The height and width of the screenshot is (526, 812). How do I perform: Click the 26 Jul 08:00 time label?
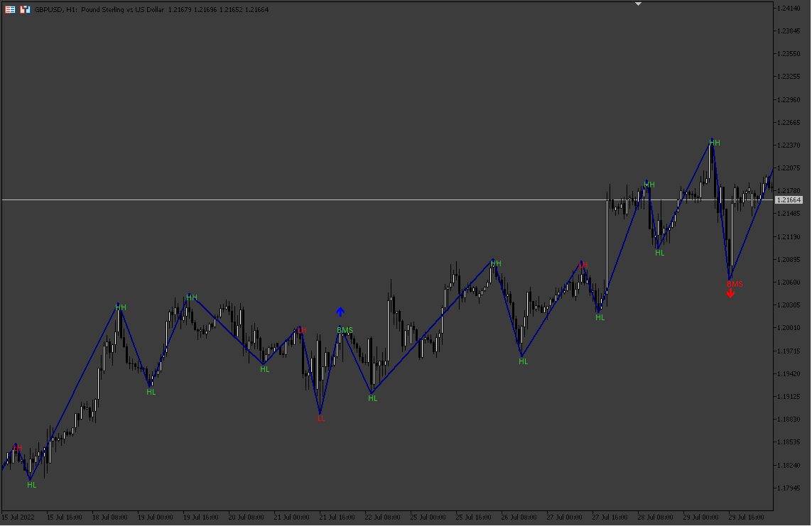coord(519,517)
